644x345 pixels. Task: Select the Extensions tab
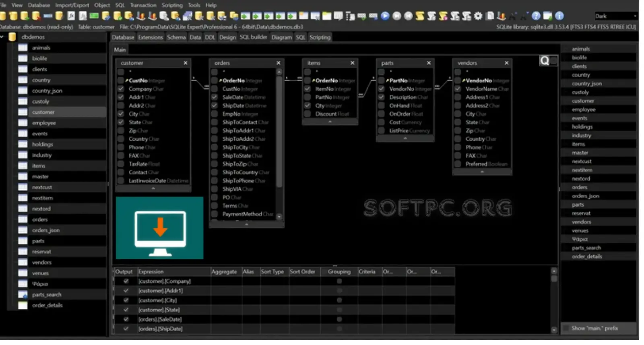(x=151, y=37)
